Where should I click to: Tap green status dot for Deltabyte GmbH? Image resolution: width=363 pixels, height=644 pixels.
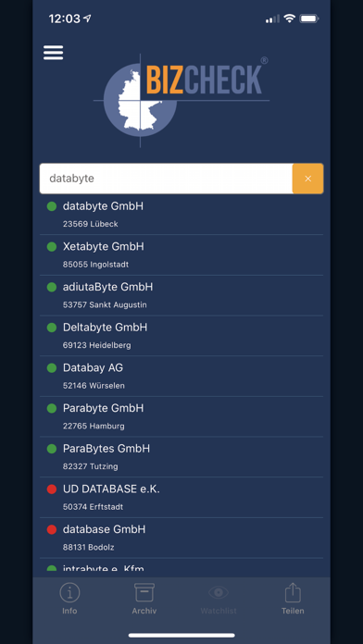point(51,328)
